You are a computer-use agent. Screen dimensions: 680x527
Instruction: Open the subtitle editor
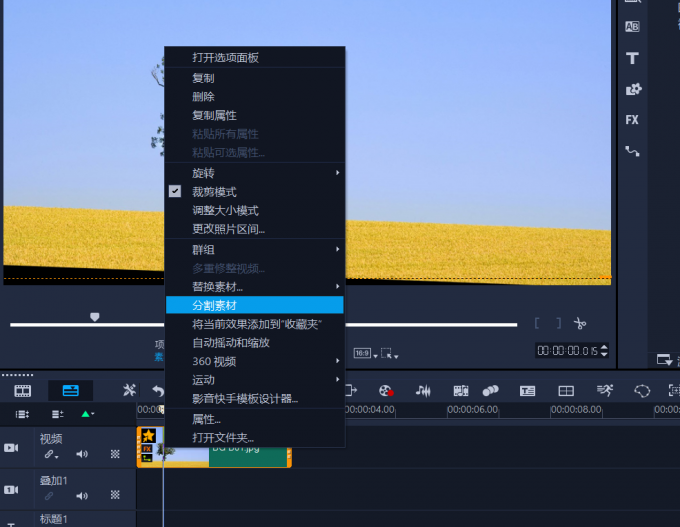[x=527, y=391]
